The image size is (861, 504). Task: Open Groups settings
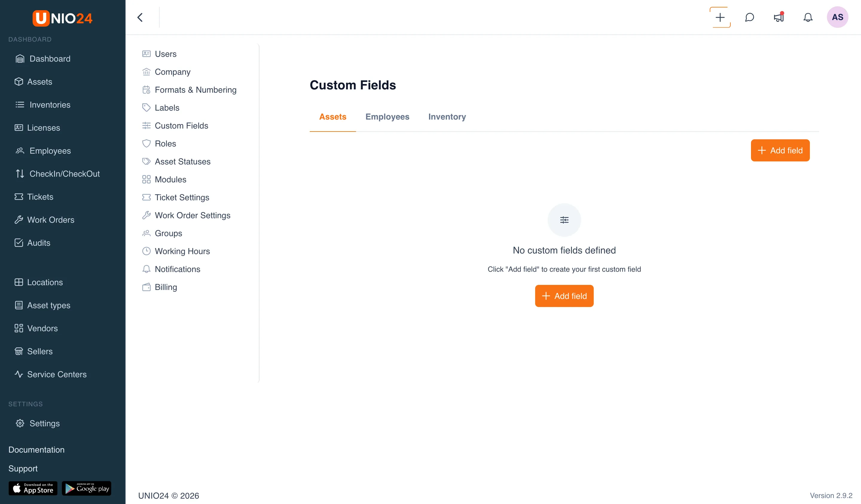tap(162, 233)
